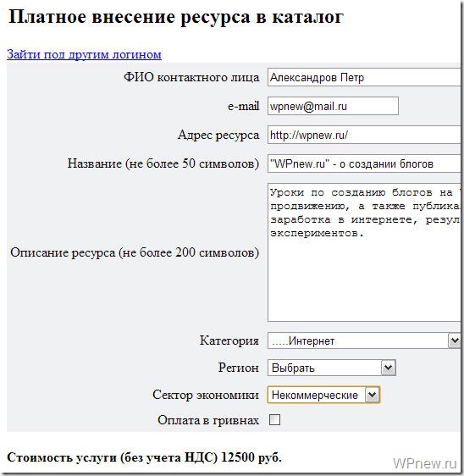Focus the ФИО контактного лица input field
The width and height of the screenshot is (464, 476).
pyautogui.click(x=364, y=77)
